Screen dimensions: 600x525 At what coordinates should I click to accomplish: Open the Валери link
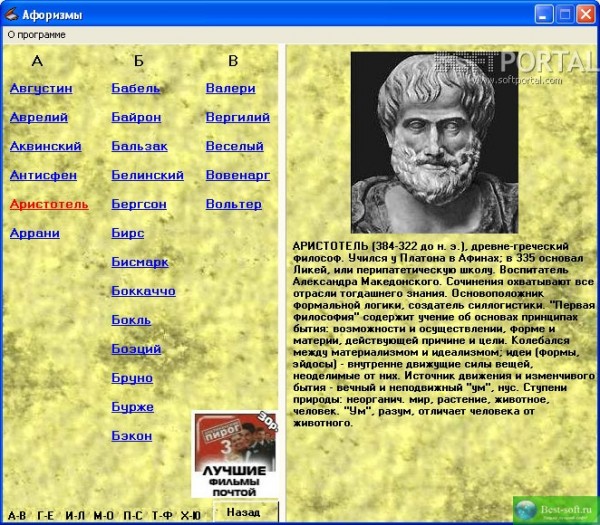tap(230, 88)
